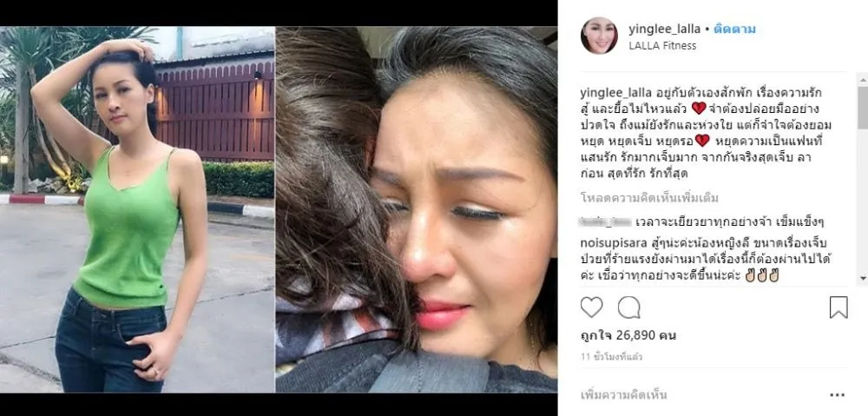The image size is (868, 416).
Task: Select the close-up crying face photo
Action: tap(417, 209)
